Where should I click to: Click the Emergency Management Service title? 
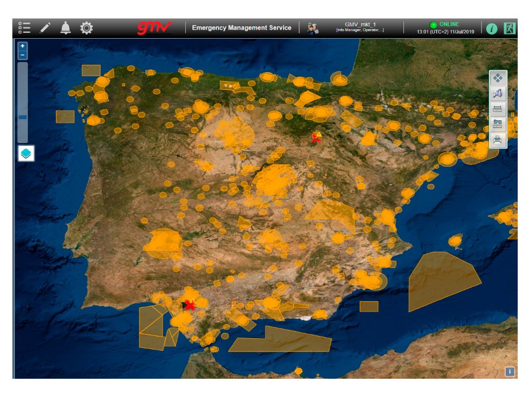coord(241,28)
